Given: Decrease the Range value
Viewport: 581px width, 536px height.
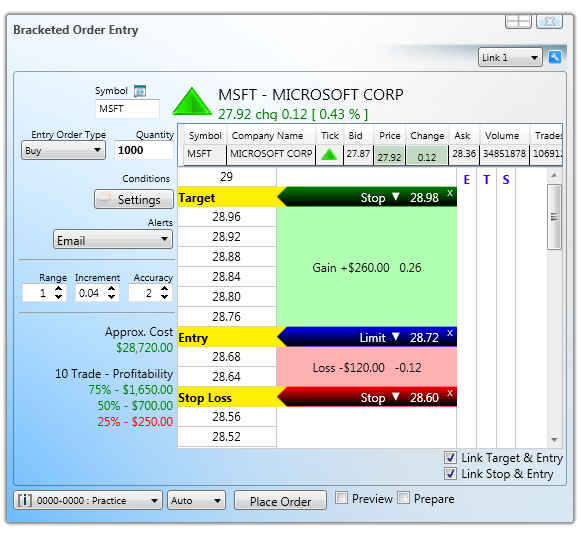Looking at the screenshot, I should click(x=59, y=297).
